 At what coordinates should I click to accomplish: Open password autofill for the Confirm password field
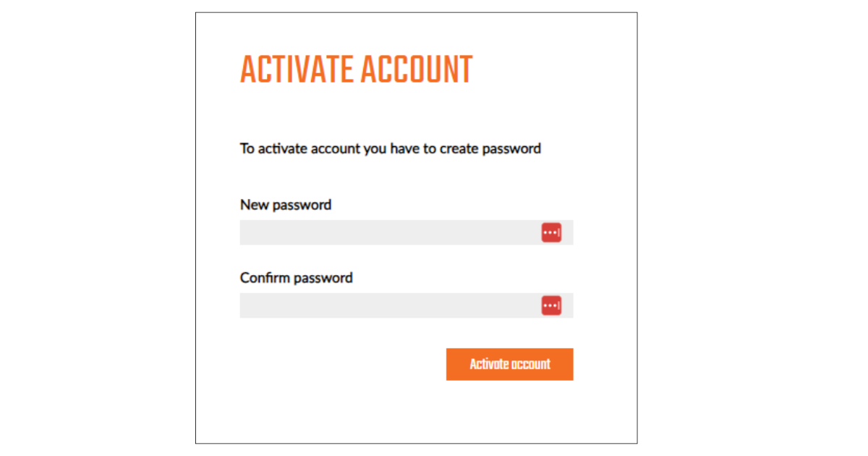pos(551,305)
